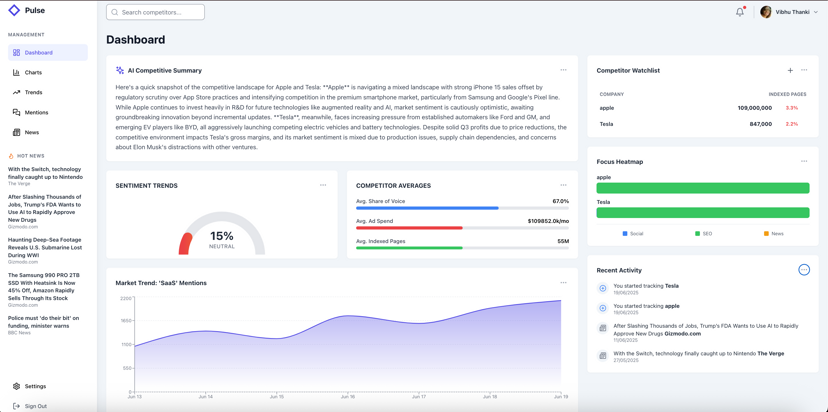
Task: Toggle the SEO legend item
Action: click(703, 233)
